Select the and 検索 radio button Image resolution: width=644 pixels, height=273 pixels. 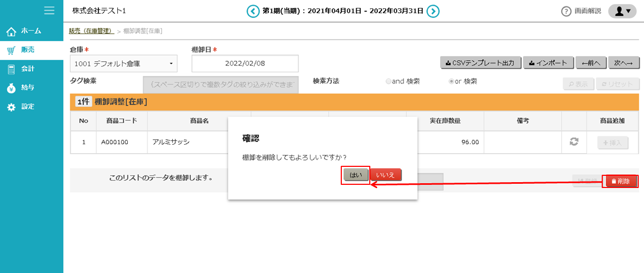389,81
